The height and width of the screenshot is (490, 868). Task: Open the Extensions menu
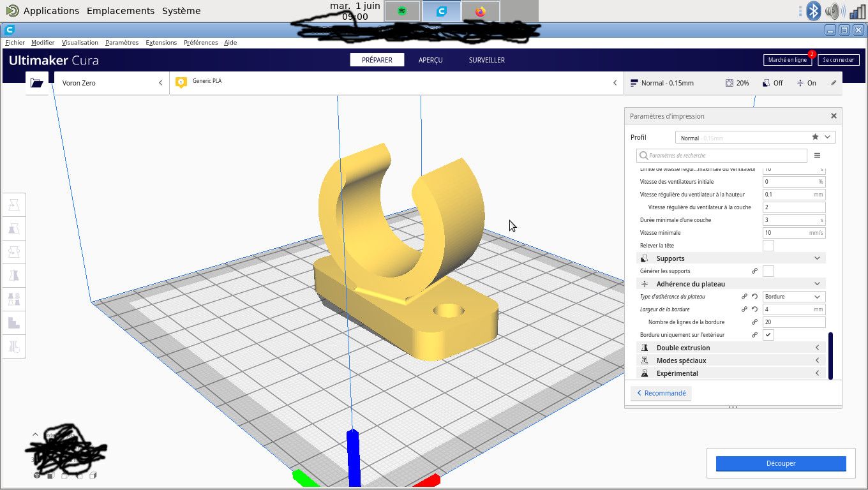point(161,43)
